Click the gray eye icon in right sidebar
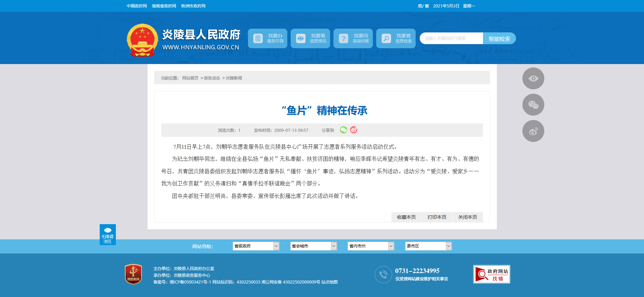644x297 pixels. (533, 79)
